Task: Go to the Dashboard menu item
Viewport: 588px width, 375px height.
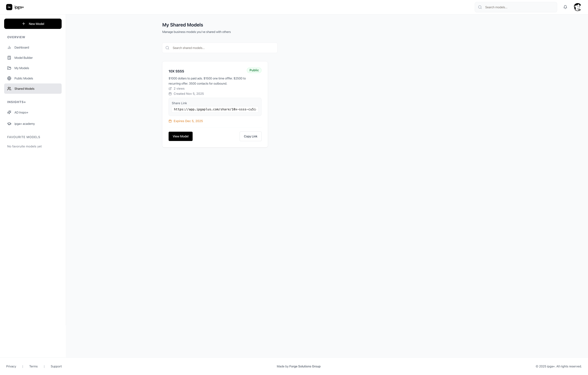Action: pos(22,47)
